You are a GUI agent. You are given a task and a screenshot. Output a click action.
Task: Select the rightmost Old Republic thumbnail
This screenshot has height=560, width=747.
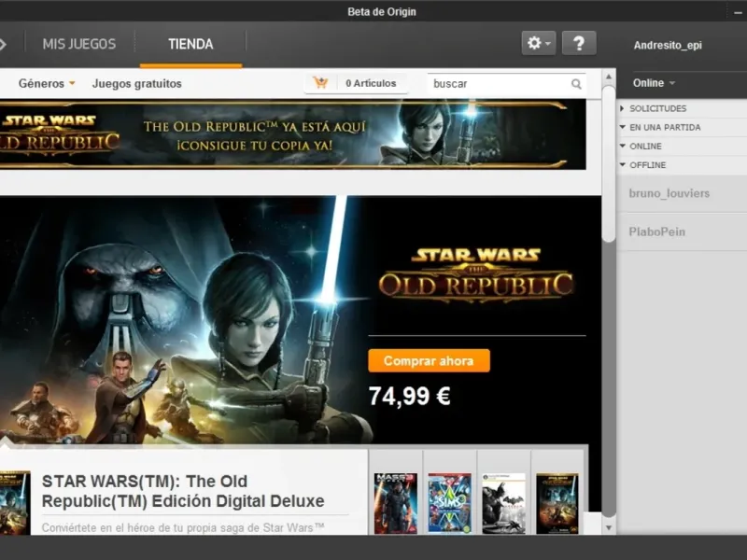557,503
